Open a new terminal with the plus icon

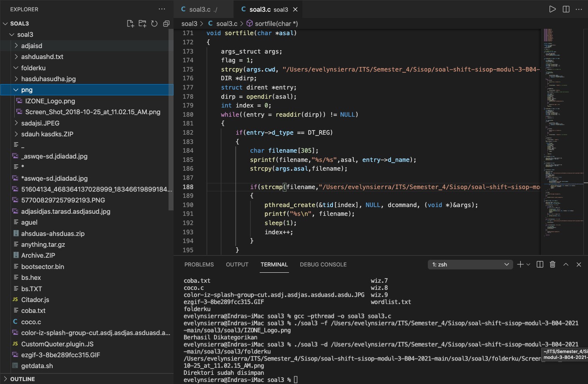[520, 264]
